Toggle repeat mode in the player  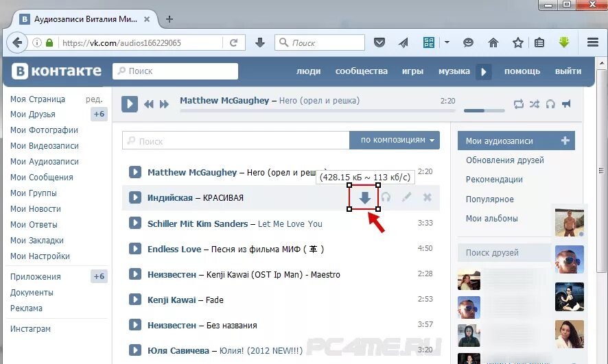tap(518, 104)
